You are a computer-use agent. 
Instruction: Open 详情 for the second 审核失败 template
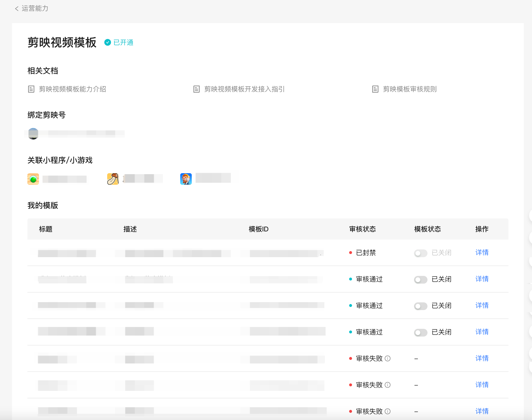(x=482, y=385)
